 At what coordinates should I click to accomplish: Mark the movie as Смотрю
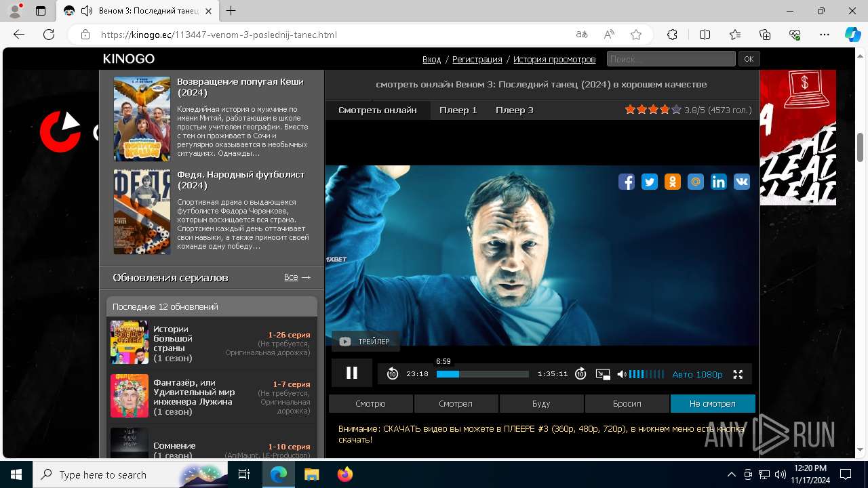point(370,403)
